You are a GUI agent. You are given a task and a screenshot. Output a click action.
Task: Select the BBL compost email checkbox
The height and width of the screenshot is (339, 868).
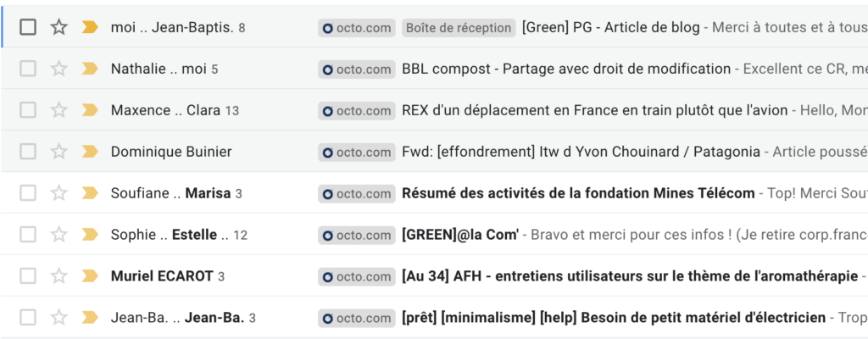click(x=28, y=69)
